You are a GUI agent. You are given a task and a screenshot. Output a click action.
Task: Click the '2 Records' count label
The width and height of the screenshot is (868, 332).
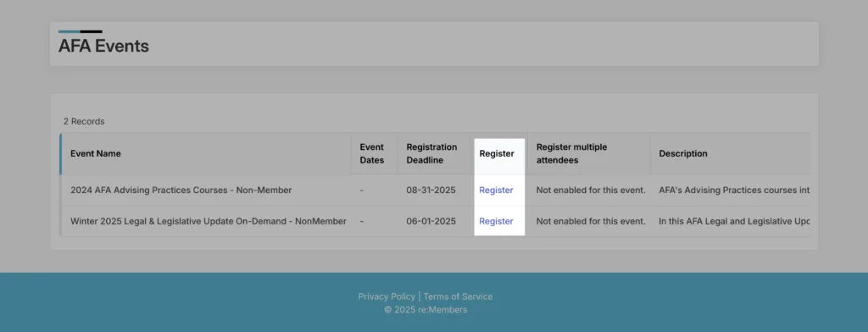(x=84, y=121)
